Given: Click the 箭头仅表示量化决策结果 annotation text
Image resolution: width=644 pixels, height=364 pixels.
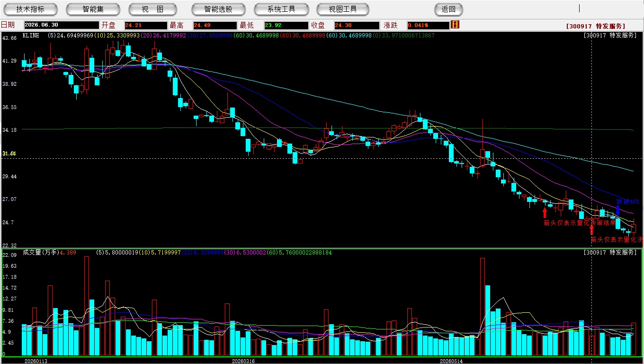Looking at the screenshot, I should point(580,223).
